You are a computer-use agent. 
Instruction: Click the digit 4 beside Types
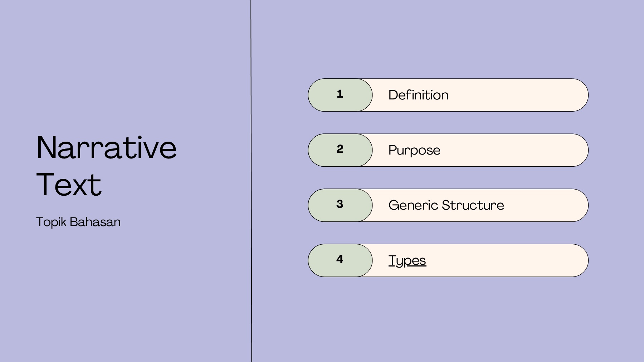click(340, 259)
